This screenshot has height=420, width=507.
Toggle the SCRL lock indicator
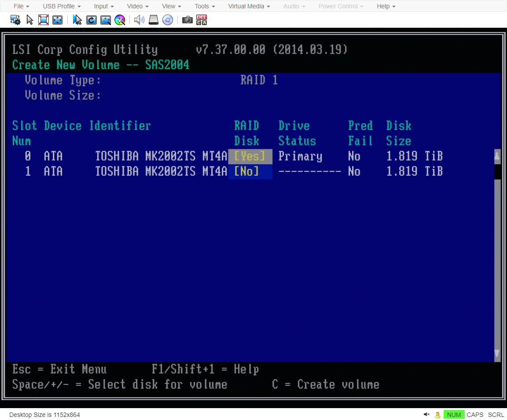coord(496,415)
